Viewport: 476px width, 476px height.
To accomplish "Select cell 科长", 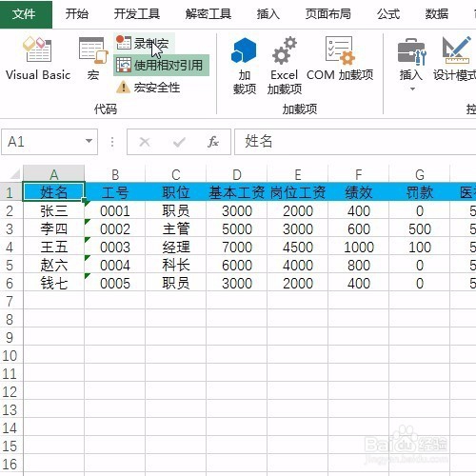I will 176,265.
